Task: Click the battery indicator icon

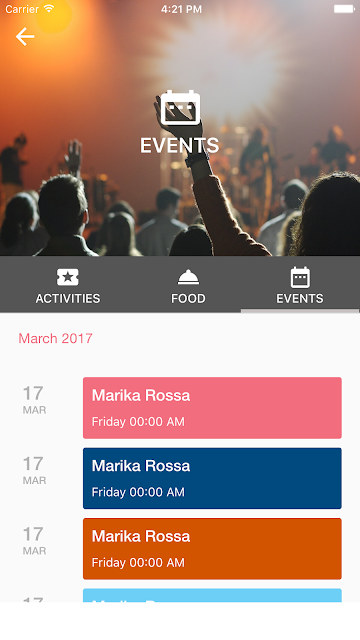Action: 344,9
